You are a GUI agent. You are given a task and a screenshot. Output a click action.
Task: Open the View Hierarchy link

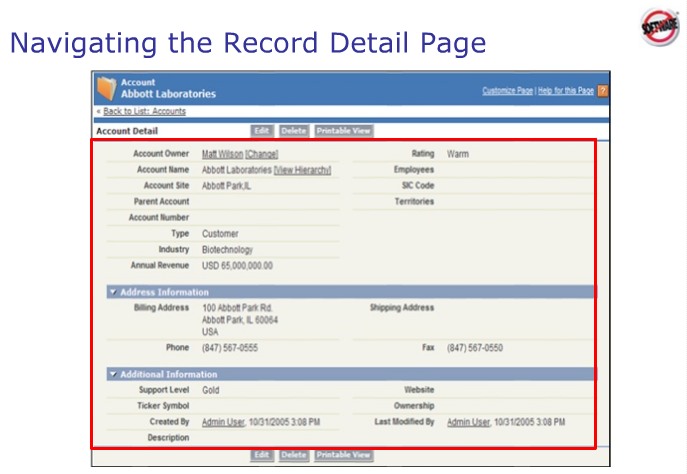pos(302,170)
